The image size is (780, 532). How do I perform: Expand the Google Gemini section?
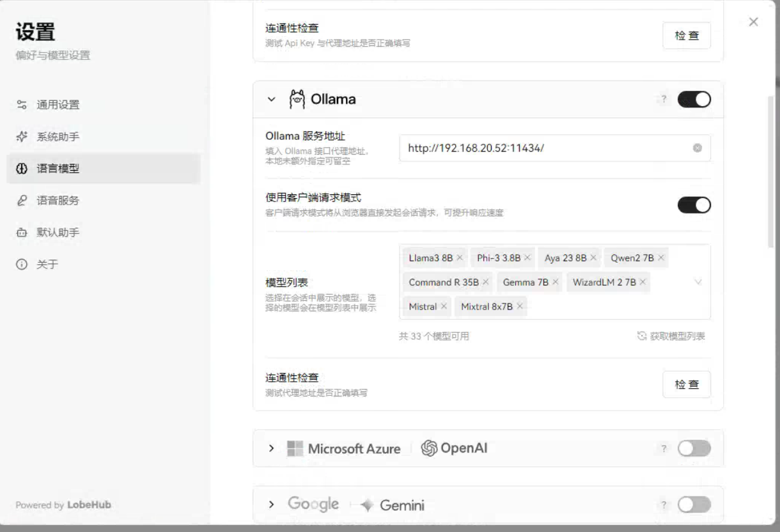pyautogui.click(x=272, y=505)
